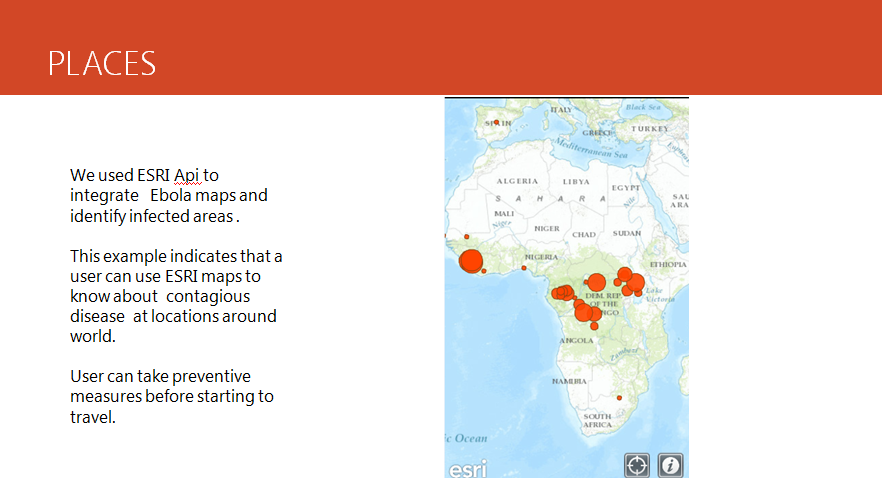Click the SOUTH AFRICA map label
The height and width of the screenshot is (494, 882).
[597, 420]
